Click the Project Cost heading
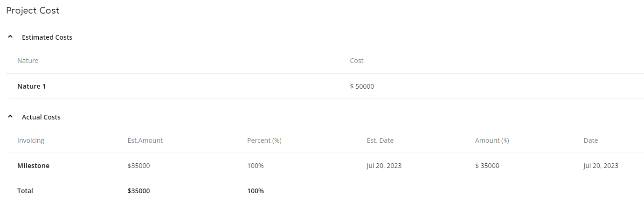The width and height of the screenshot is (644, 203). point(33,10)
